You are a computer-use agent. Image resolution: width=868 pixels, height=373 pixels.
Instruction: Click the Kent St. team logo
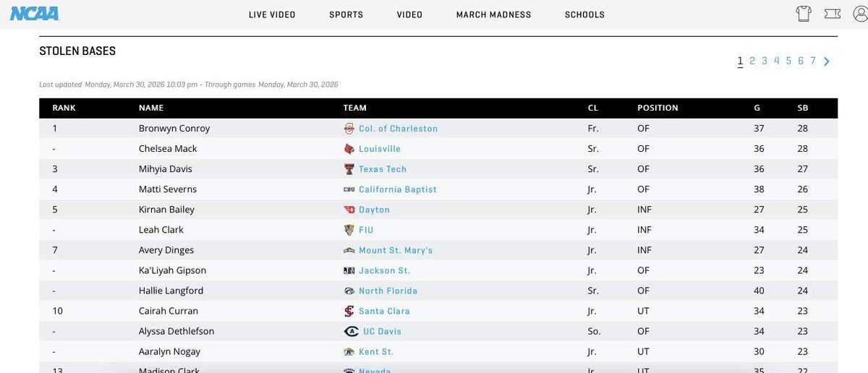(x=349, y=351)
